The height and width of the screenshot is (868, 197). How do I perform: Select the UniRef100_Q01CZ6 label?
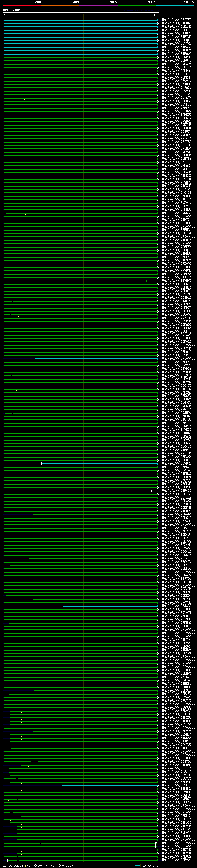tap(176, 98)
